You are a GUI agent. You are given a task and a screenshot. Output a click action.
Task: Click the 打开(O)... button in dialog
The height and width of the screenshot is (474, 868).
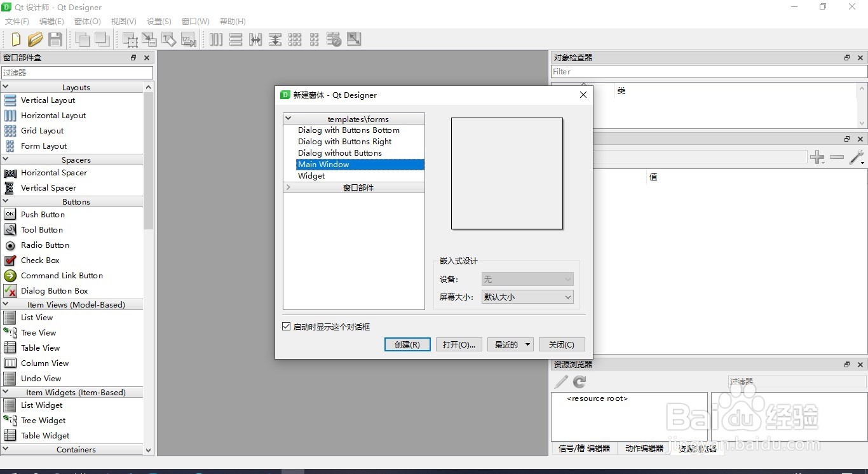(x=459, y=344)
